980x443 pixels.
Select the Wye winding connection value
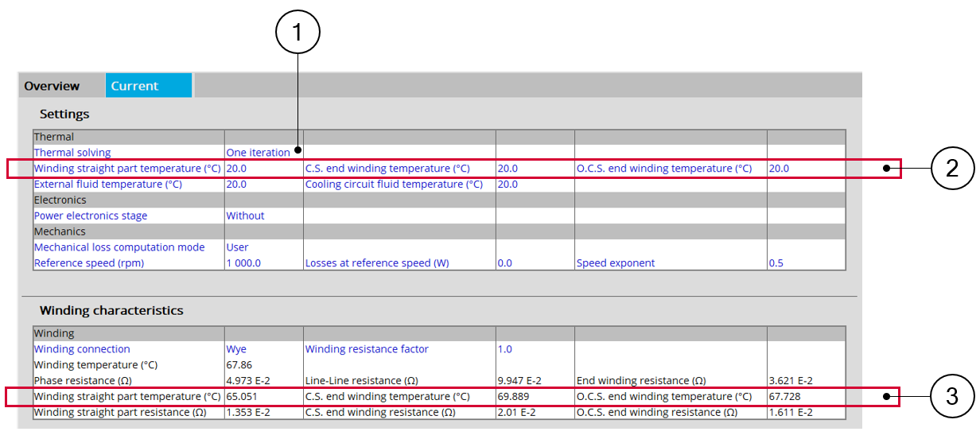point(236,349)
